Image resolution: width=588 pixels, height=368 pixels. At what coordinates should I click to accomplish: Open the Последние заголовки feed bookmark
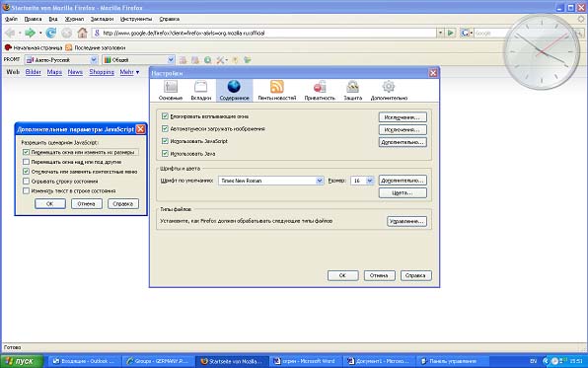tap(96, 47)
